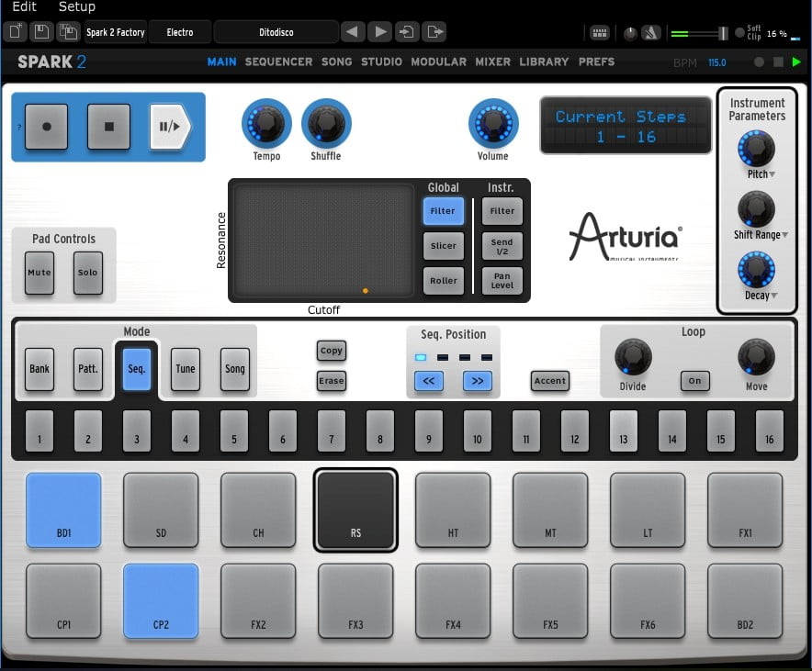This screenshot has height=671, width=812.
Task: Click the Save project icon
Action: coord(41,32)
